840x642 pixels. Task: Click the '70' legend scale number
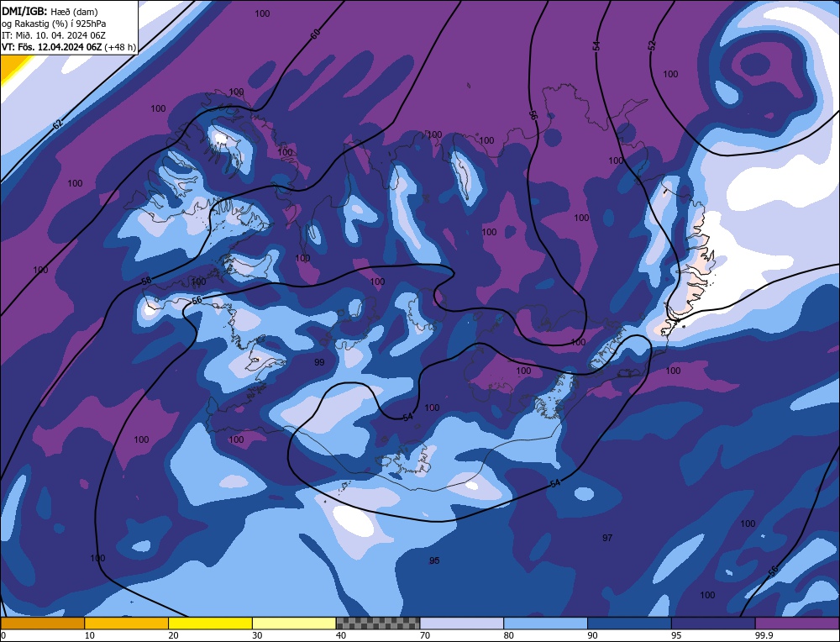pyautogui.click(x=425, y=635)
